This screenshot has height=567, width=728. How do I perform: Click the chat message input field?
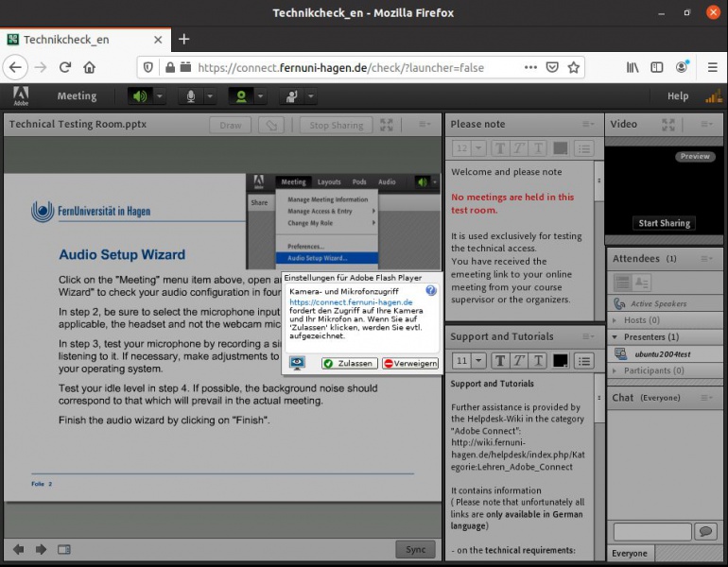(x=652, y=531)
